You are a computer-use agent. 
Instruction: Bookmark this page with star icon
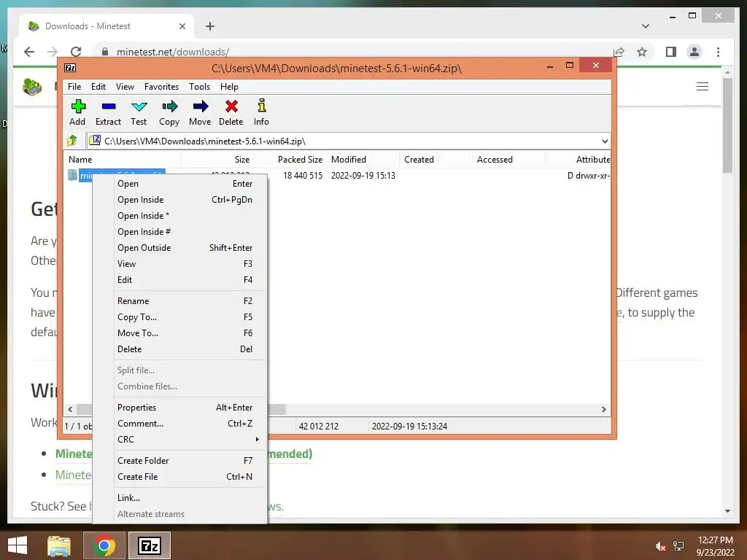pos(642,52)
